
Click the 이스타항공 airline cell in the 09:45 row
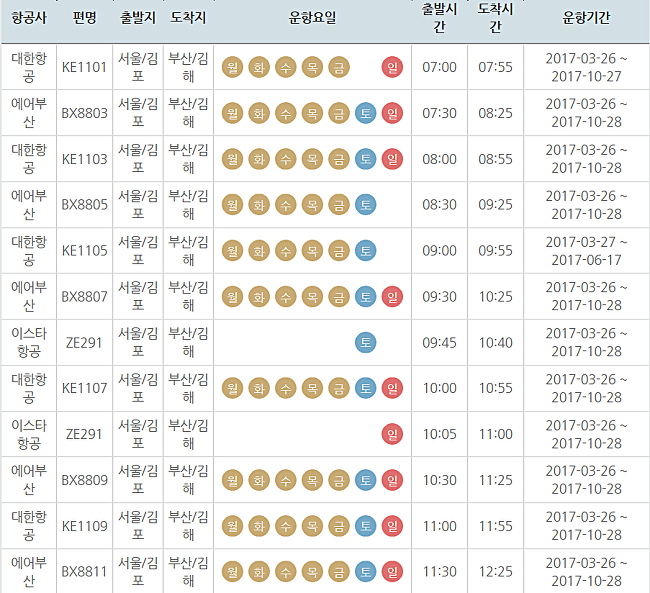click(29, 343)
